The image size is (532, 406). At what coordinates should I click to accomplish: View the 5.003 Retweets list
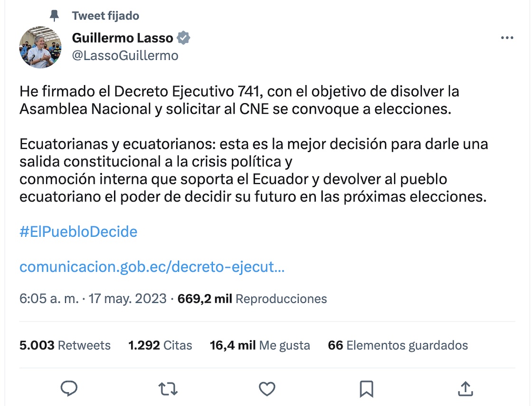tap(65, 345)
